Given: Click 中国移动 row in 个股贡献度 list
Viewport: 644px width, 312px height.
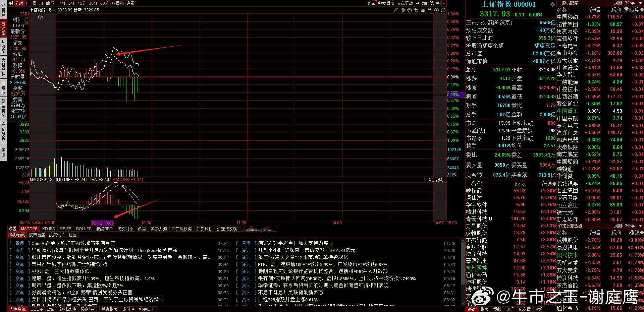Looking at the screenshot, I should (x=600, y=17).
